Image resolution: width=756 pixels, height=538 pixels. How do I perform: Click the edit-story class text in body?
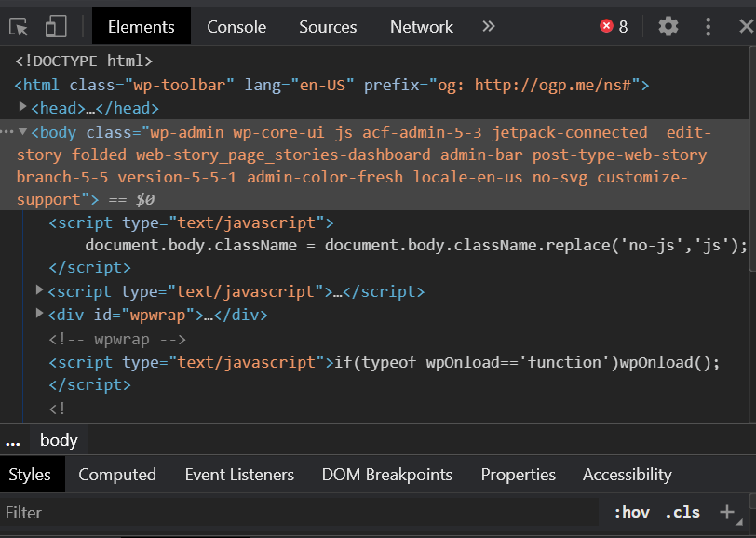363,143
